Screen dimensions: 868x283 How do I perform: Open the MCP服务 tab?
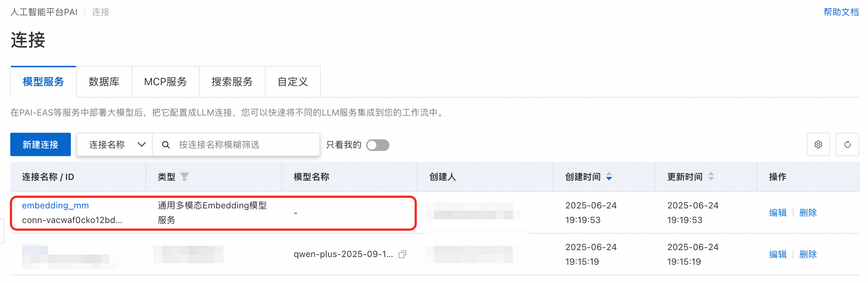pos(165,82)
